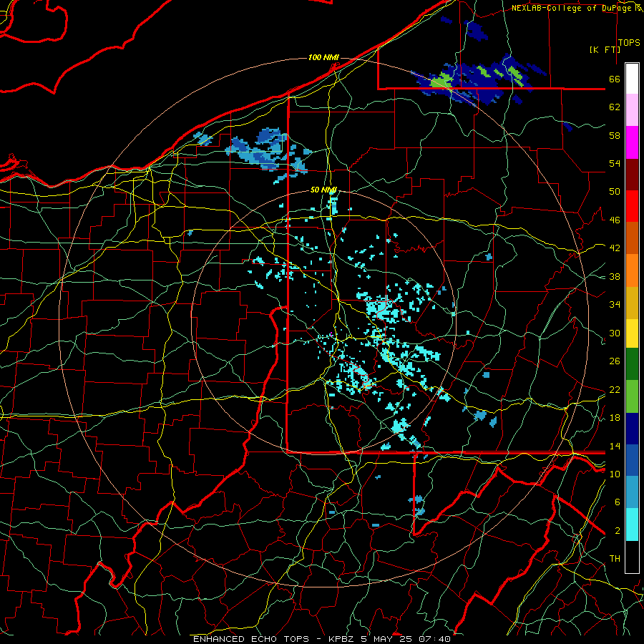Select the cyan legend swatch

632,525
